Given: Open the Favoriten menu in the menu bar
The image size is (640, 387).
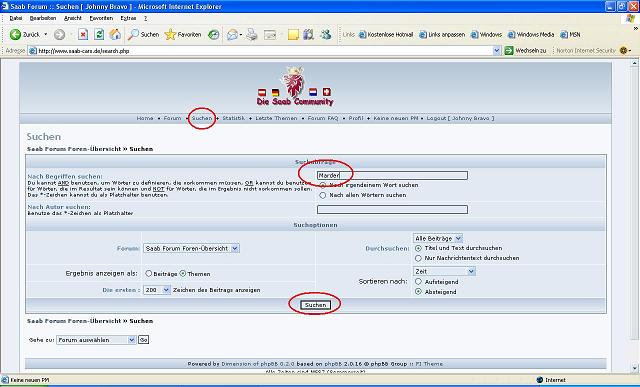Looking at the screenshot, I should click(x=101, y=18).
